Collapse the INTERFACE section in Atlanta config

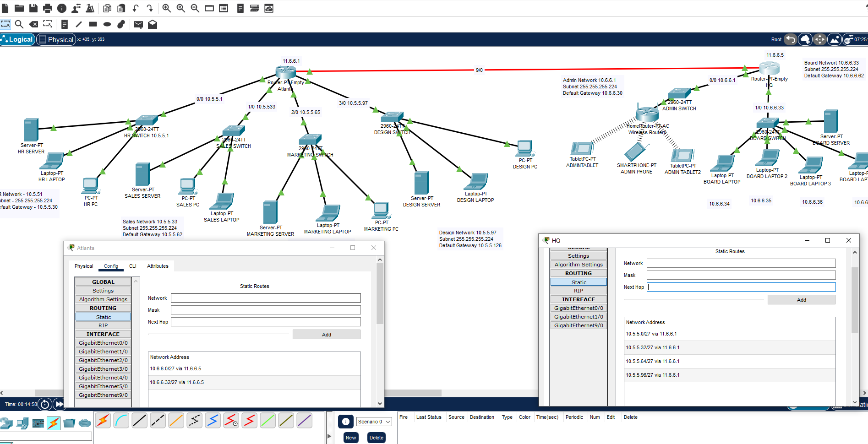pos(103,334)
